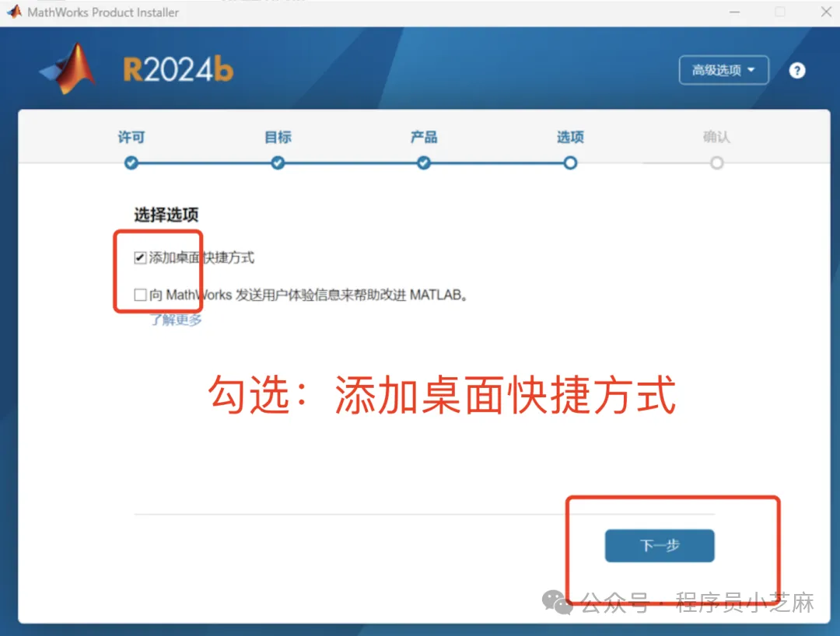
Task: Click the 目标 step checkmark circle
Action: coord(278,162)
